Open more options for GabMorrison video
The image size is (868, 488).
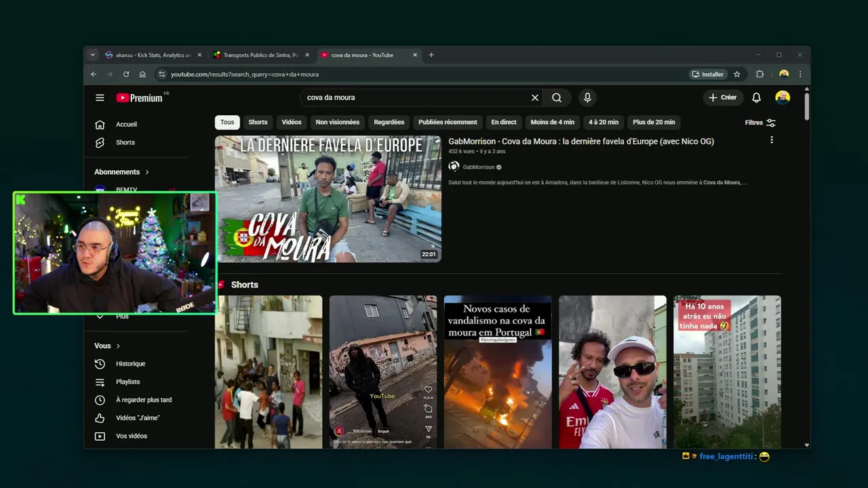[771, 140]
